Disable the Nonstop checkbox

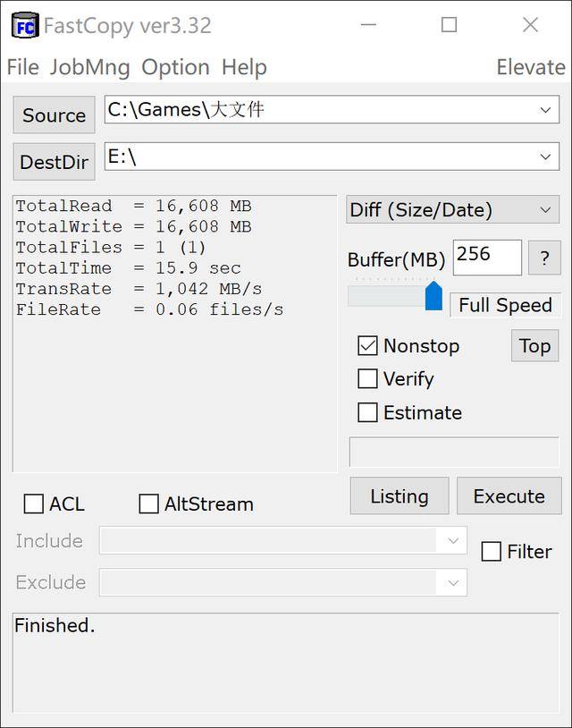coord(367,346)
